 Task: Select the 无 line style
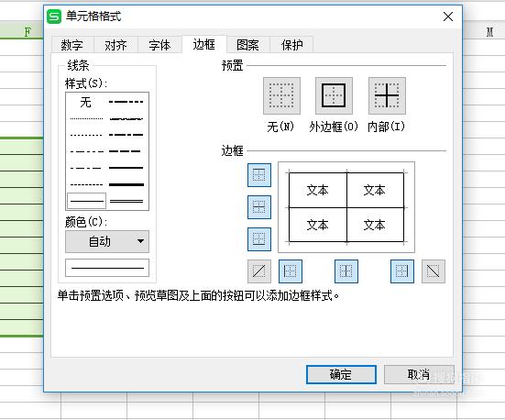coord(86,103)
